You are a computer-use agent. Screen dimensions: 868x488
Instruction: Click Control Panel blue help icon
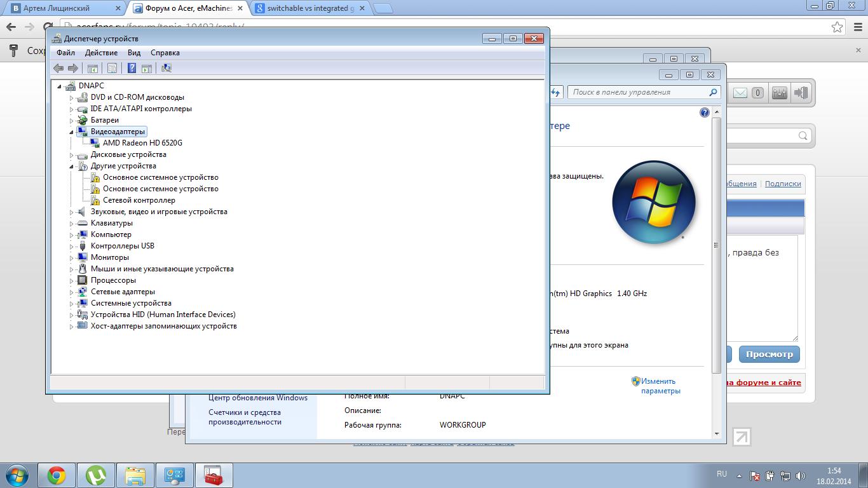point(704,112)
